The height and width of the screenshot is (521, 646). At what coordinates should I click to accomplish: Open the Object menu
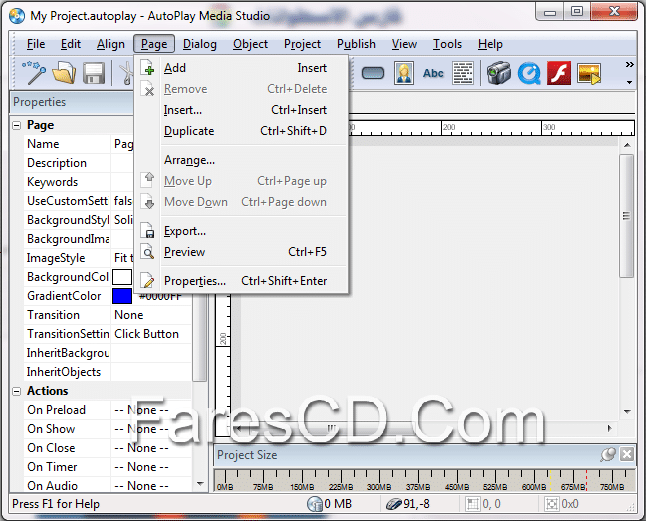tap(250, 44)
